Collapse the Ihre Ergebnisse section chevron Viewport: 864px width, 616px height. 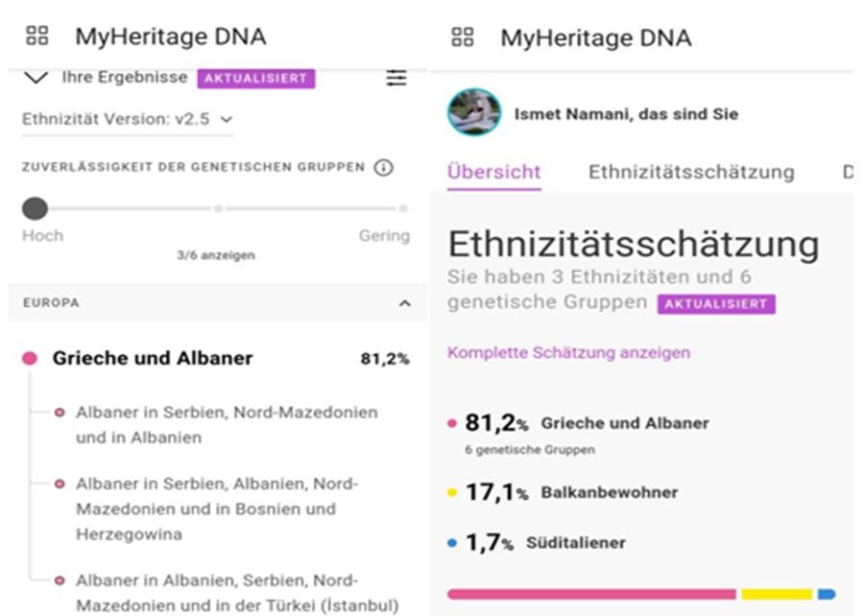[x=36, y=78]
